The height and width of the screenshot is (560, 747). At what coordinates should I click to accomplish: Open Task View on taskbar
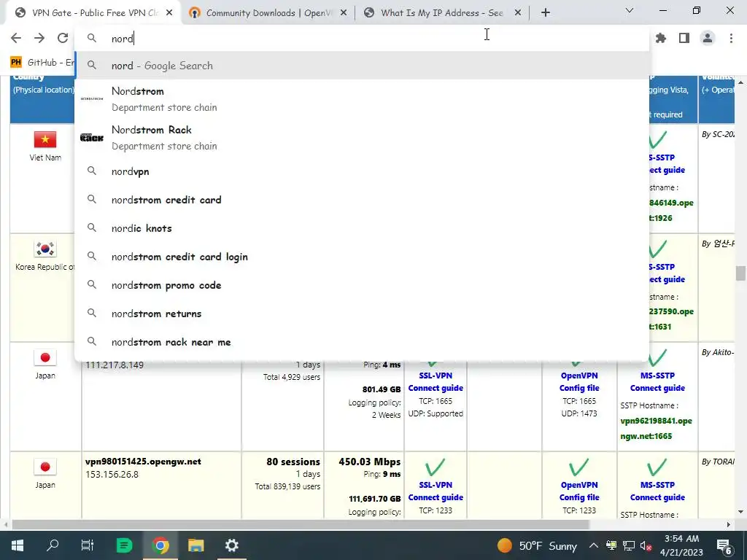[x=88, y=545]
